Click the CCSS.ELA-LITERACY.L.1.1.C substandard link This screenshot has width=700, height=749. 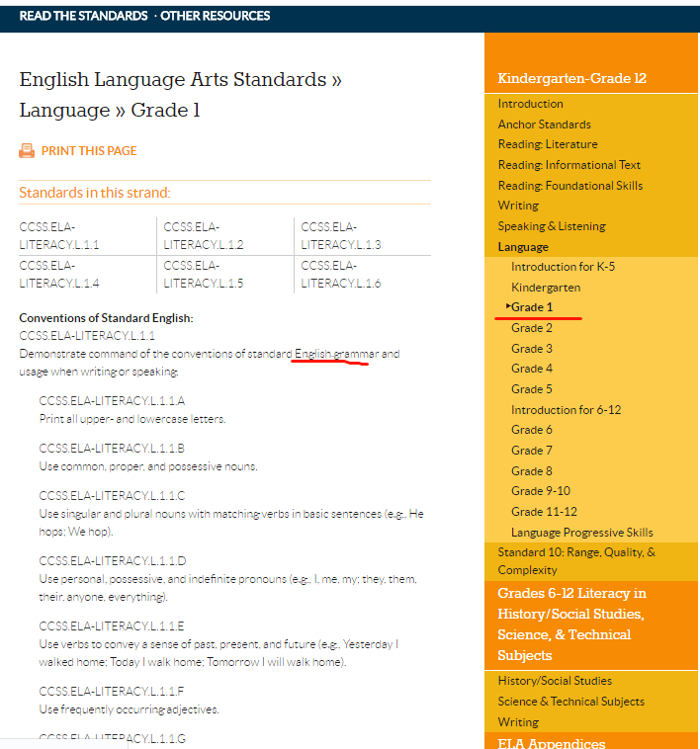112,496
